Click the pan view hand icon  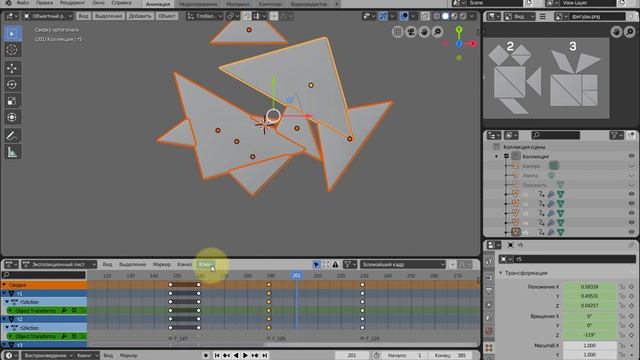(x=424, y=32)
